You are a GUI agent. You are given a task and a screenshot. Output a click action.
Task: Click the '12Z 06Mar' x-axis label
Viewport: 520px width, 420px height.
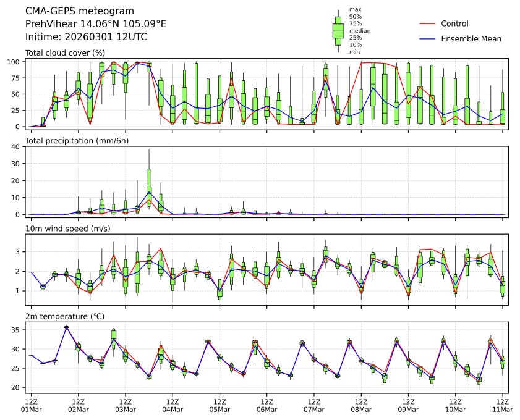coord(266,405)
